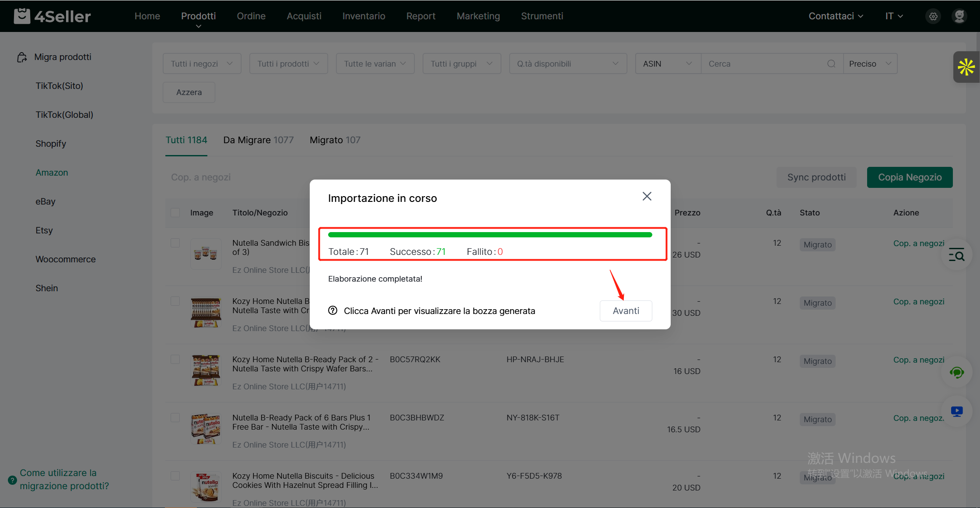Viewport: 980px width, 508px height.
Task: Click Cop. a negozi for HP-NRAJ-BHJE row
Action: 919,360
